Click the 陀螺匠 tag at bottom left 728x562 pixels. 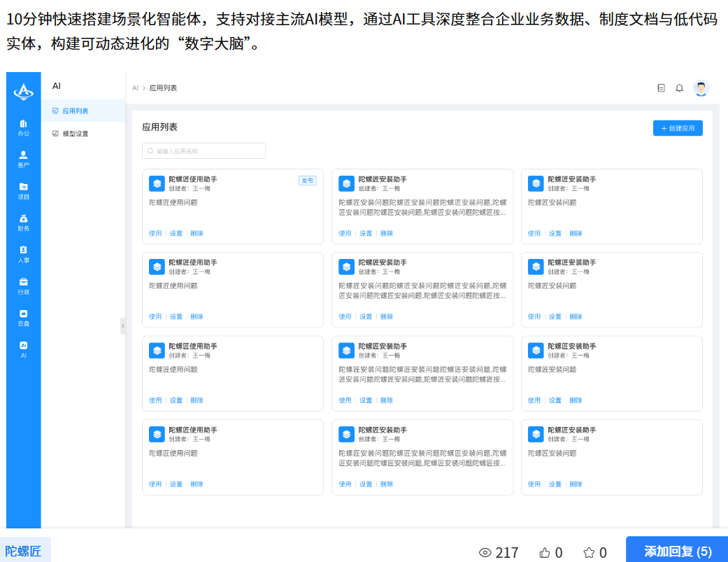pos(24,551)
